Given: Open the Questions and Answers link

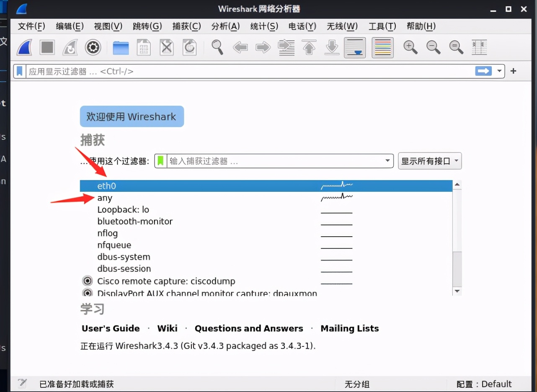Looking at the screenshot, I should (249, 328).
